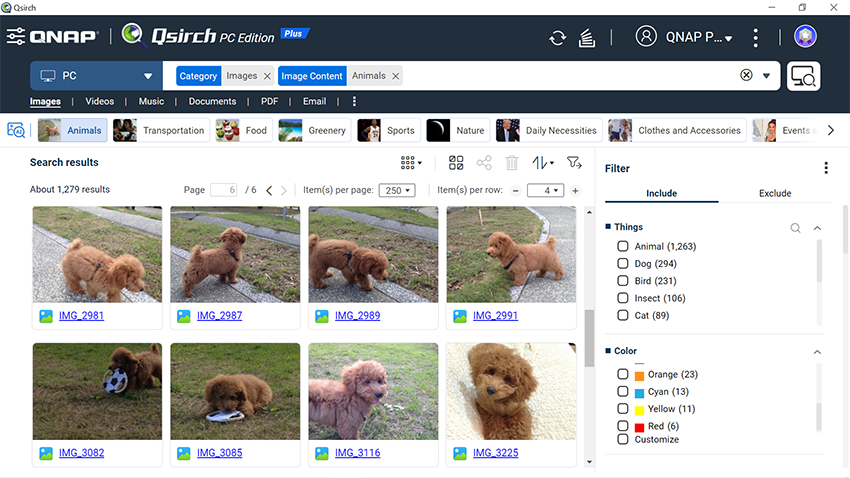Image resolution: width=850 pixels, height=478 pixels.
Task: Open the sort order menu icon
Action: (542, 162)
